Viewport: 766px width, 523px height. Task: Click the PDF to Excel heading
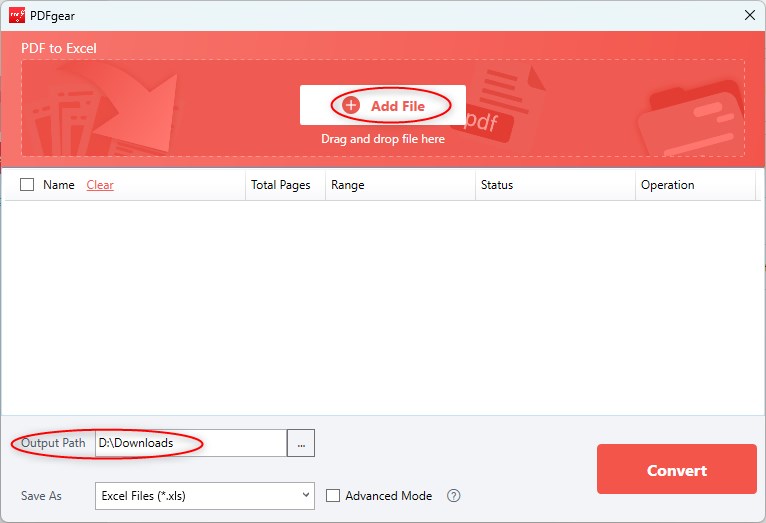click(x=59, y=48)
